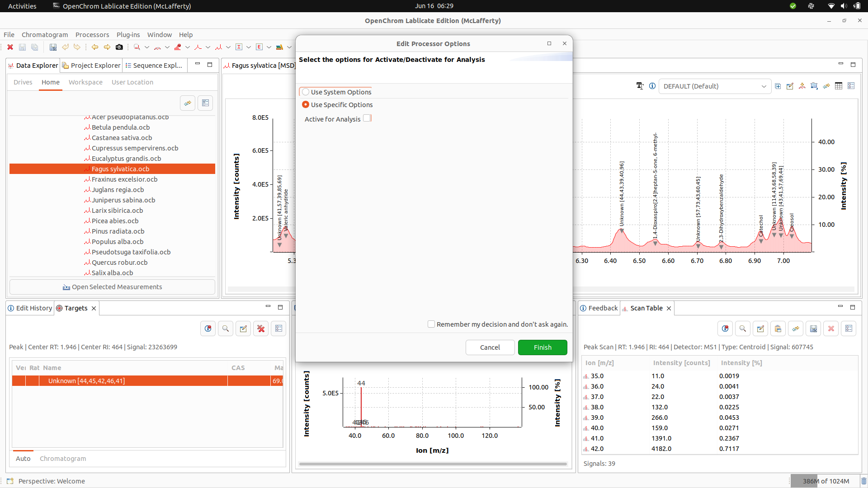
Task: Click the blue info icon beside DEFAULT combo
Action: point(652,86)
